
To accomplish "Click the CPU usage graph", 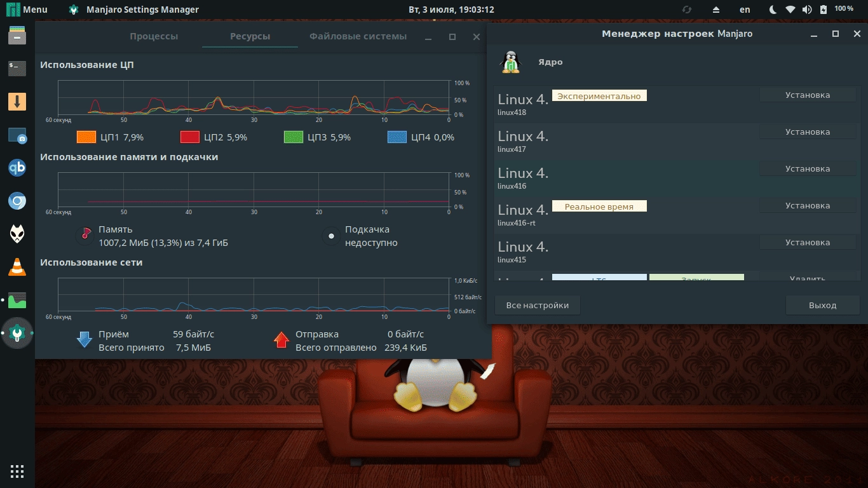I will pos(254,98).
